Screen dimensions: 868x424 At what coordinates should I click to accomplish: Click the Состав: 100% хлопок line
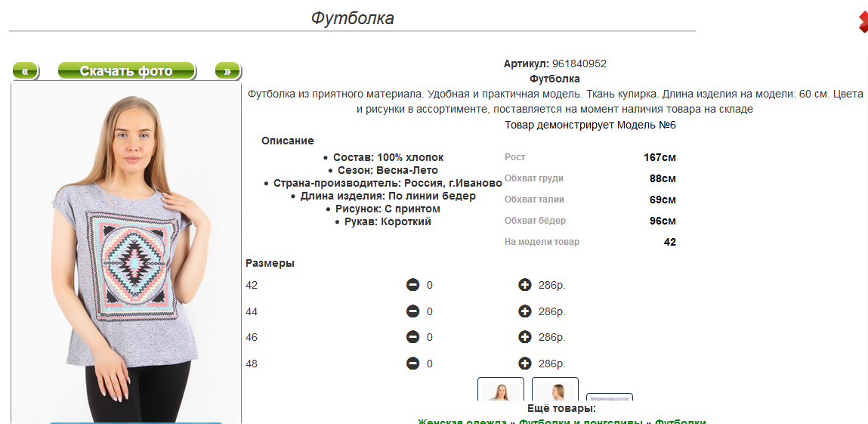tap(388, 158)
